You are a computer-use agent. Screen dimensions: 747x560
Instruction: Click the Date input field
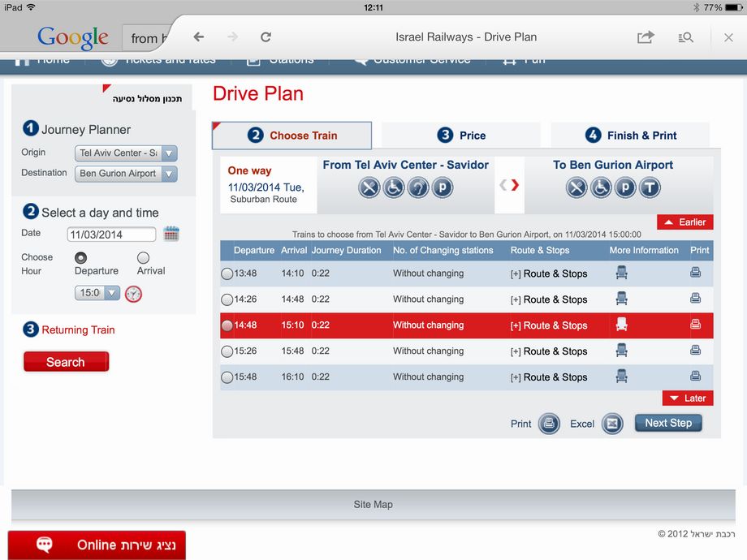point(112,235)
